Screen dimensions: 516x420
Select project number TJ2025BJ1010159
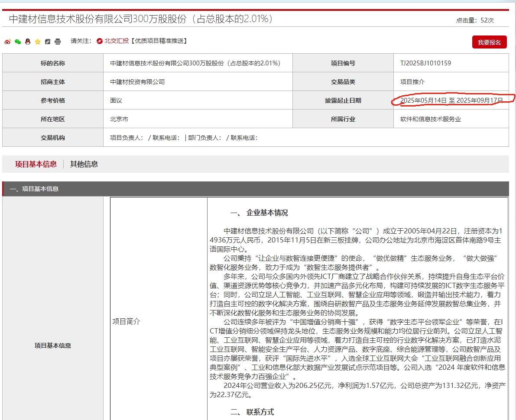(425, 63)
